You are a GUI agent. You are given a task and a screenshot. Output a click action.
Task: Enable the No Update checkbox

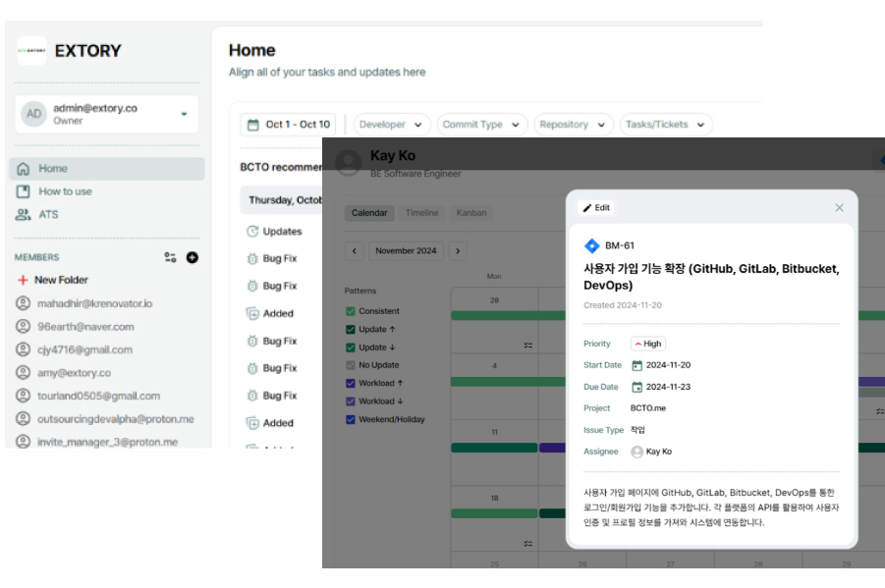351,365
